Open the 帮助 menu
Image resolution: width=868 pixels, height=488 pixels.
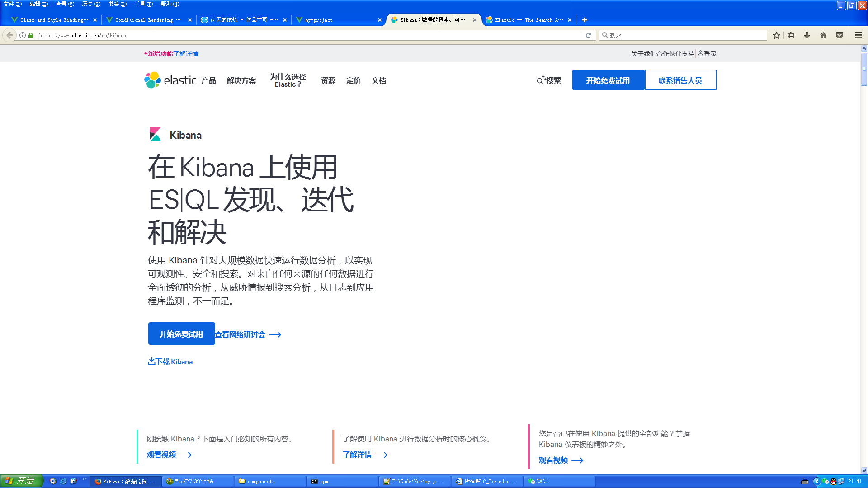170,4
